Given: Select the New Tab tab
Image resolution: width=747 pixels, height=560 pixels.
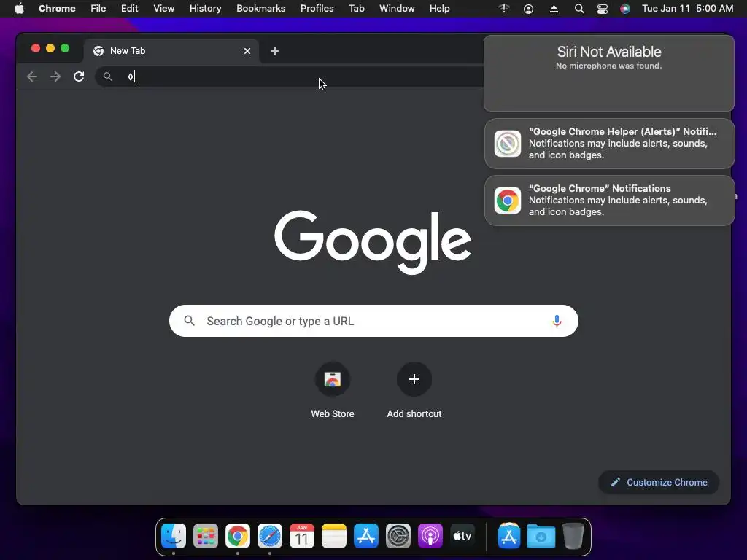Looking at the screenshot, I should pos(171,51).
